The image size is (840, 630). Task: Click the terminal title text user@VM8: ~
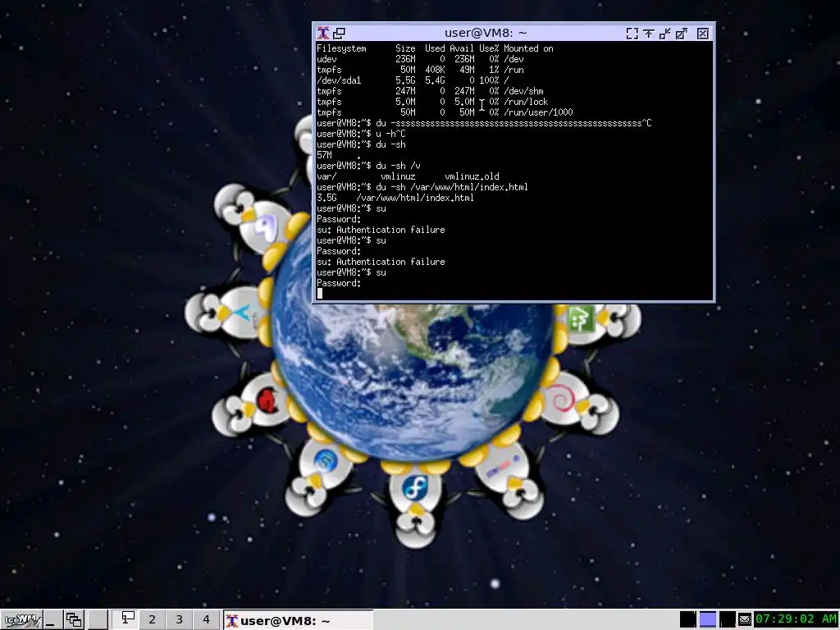pos(486,33)
